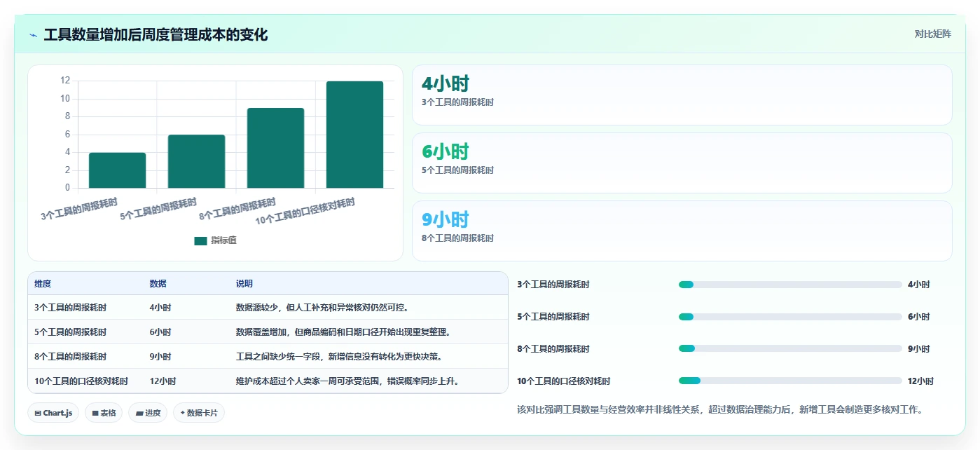Screen dimensions: 980x450
Task: Click the tallest chart bar reaching 12
Action: [x=354, y=135]
